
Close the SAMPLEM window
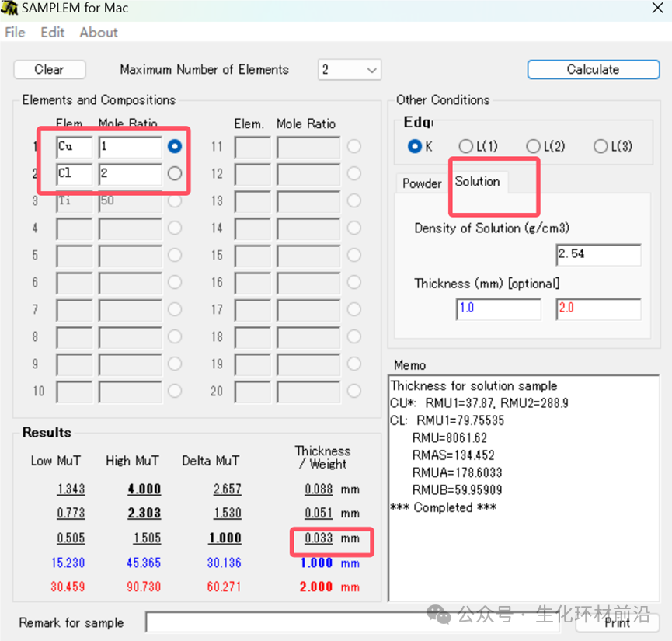click(656, 9)
